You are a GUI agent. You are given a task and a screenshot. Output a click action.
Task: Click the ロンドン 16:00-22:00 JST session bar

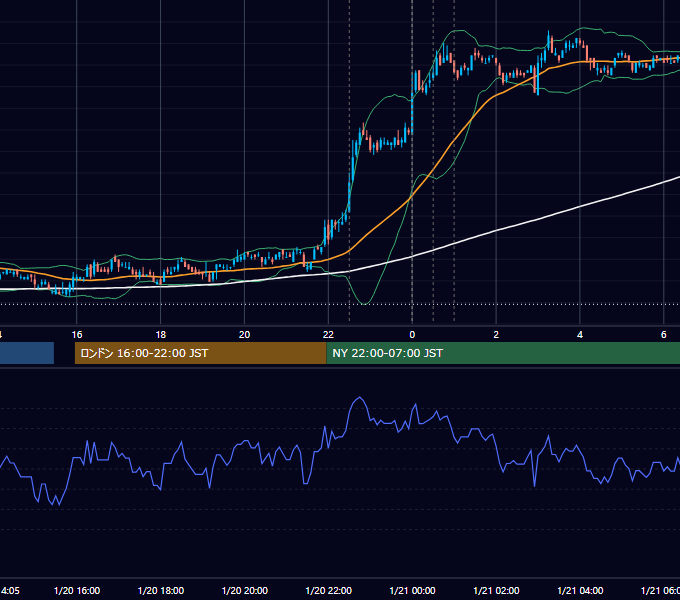pos(200,353)
